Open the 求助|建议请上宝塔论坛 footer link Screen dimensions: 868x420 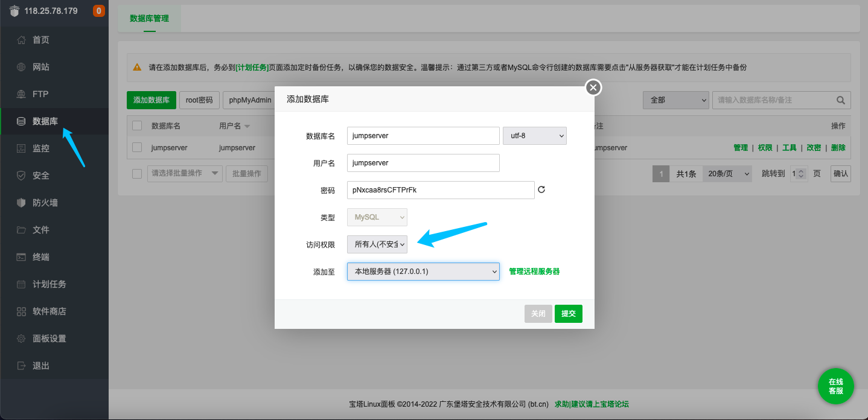click(x=592, y=404)
